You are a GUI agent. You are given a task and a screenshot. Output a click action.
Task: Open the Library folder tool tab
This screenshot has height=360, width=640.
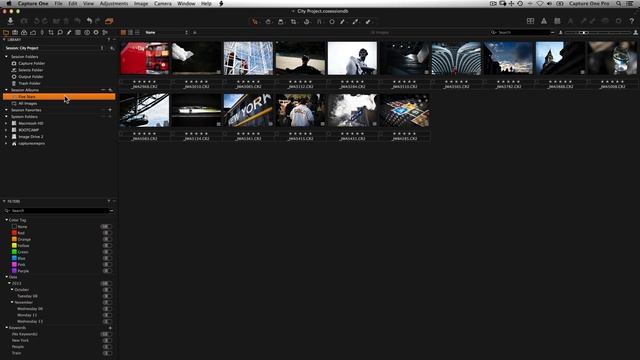point(6,32)
